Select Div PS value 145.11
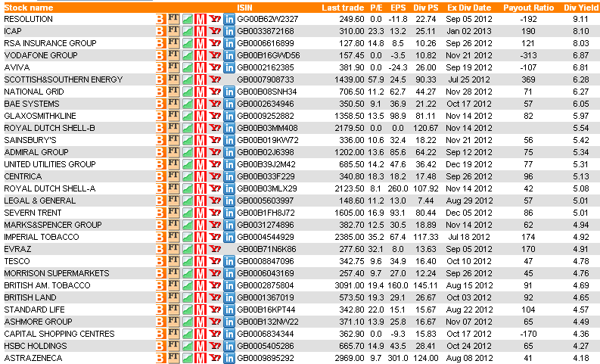Screen dimensions: 600x364 (x=426, y=285)
